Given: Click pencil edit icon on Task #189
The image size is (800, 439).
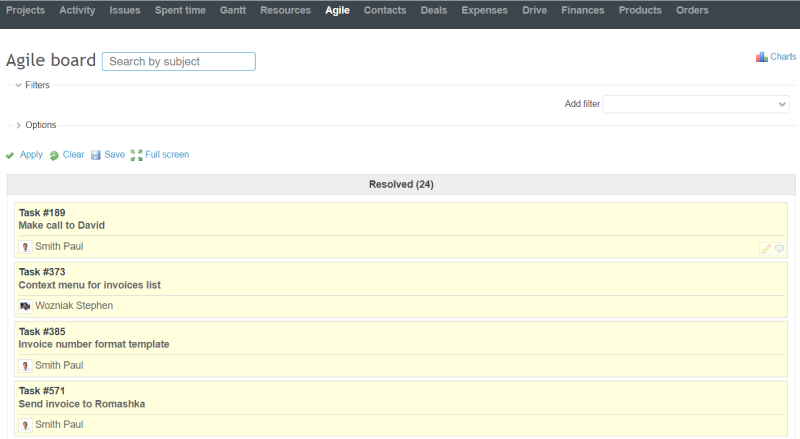Looking at the screenshot, I should point(765,248).
